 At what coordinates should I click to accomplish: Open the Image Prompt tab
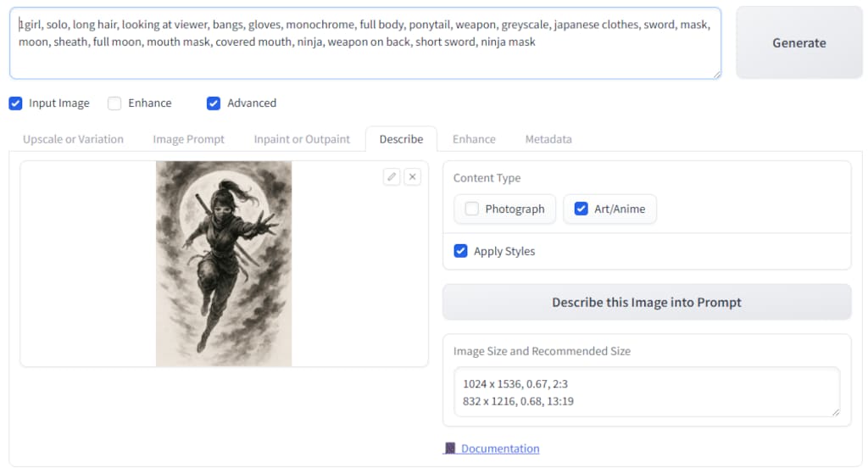(188, 139)
